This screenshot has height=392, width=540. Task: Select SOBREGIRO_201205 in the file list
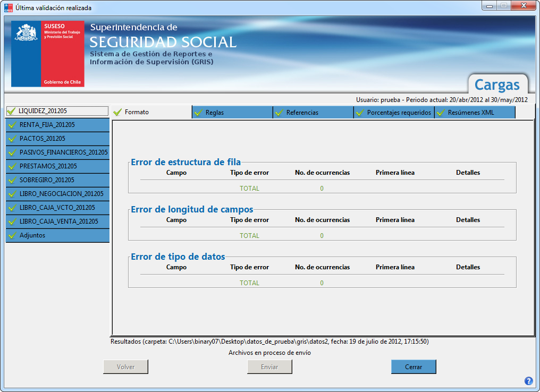click(57, 180)
